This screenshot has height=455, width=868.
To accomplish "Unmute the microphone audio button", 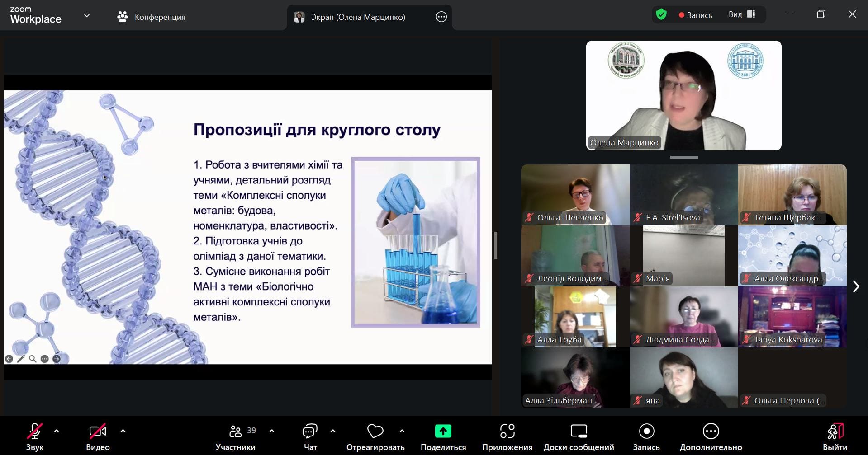I will pos(35,432).
